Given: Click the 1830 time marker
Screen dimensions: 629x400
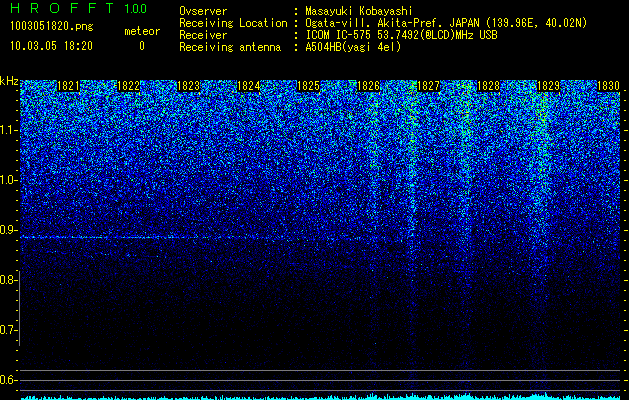Looking at the screenshot, I should 608,86.
